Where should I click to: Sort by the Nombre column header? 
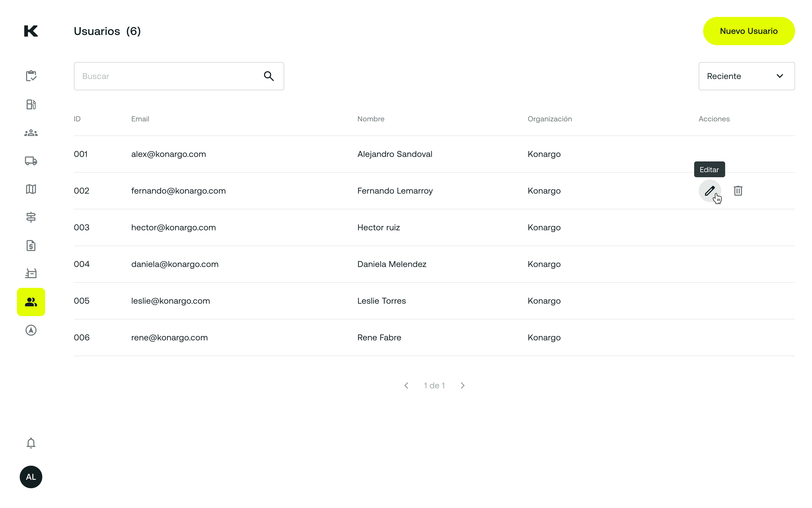371,119
